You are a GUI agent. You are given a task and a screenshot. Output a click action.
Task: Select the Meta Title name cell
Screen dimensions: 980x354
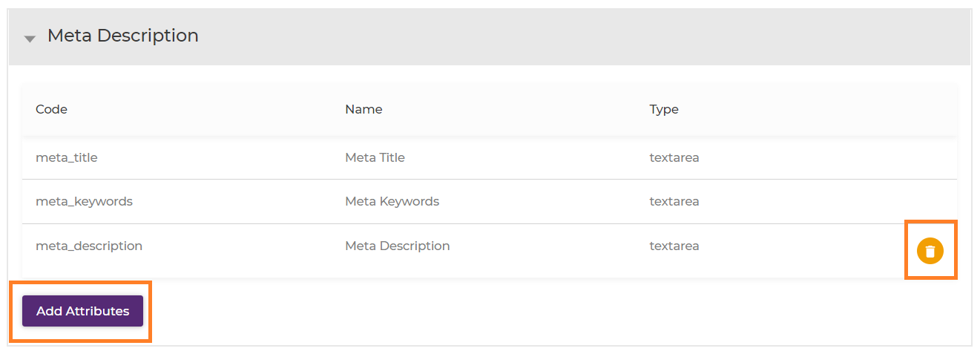tap(375, 157)
